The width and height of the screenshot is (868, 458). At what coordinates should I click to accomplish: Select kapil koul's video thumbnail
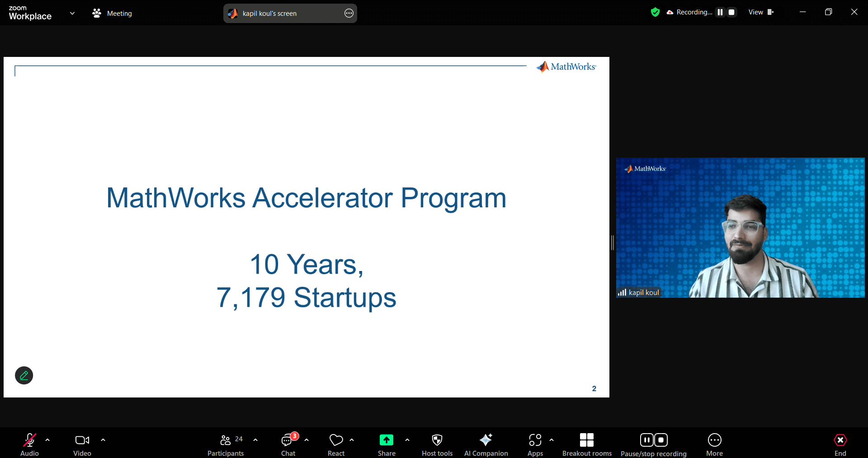click(x=740, y=227)
